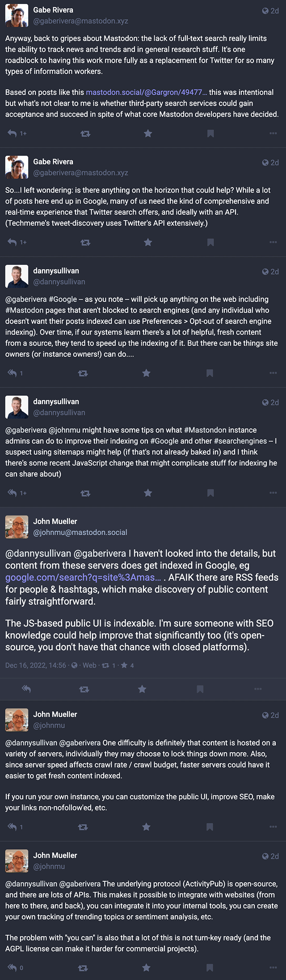Viewport: 286px width, 980px height.
Task: Bookmark Gabe Rivera's Techmeme post
Action: 210,242
